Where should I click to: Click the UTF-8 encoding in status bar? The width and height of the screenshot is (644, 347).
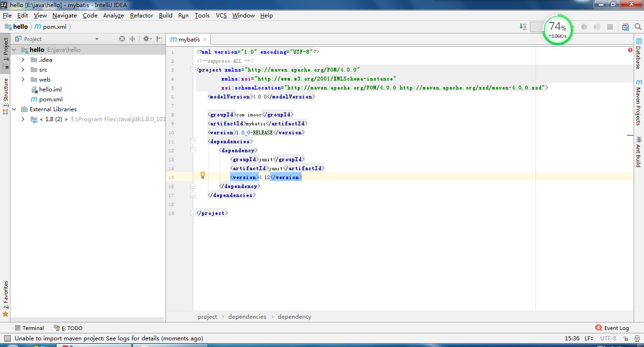(608, 339)
